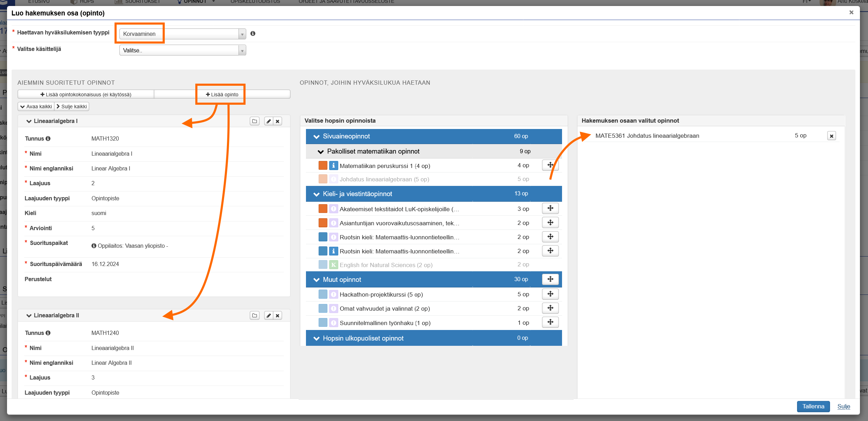Viewport: 868px width, 421px height.
Task: Remove MATE5361 Johdatus lineaarialgebraan from selection
Action: point(831,136)
